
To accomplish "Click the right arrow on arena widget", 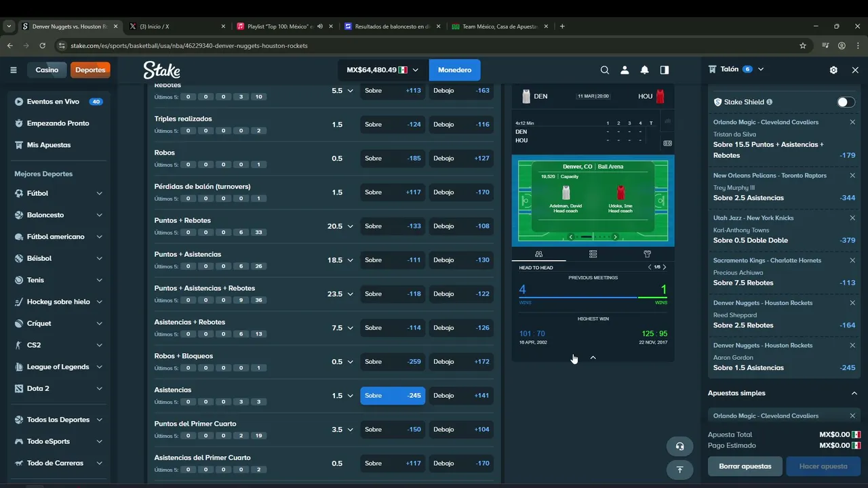I will tap(615, 237).
